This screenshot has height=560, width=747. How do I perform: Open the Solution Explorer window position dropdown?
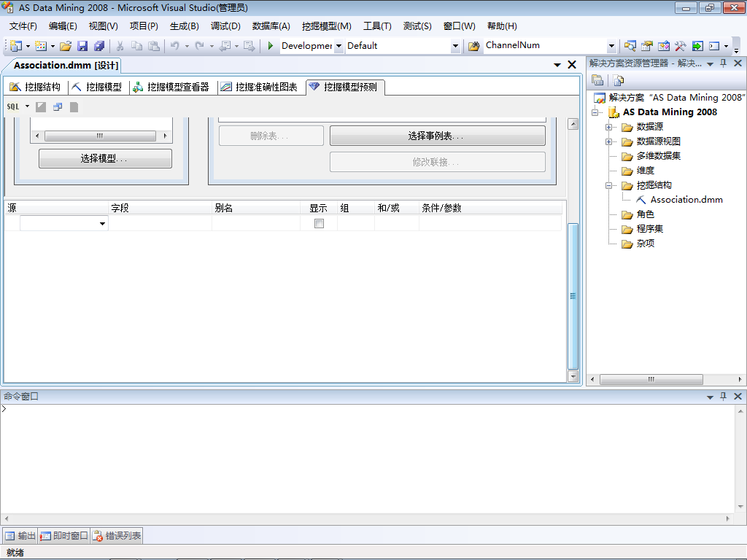pyautogui.click(x=710, y=64)
